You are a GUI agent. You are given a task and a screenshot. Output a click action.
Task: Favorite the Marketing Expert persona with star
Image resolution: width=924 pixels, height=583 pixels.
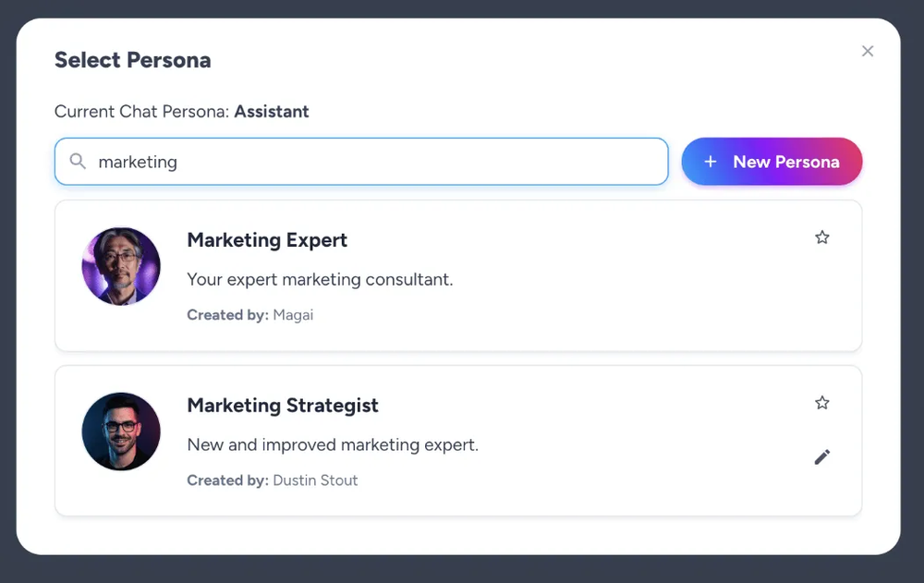(822, 237)
